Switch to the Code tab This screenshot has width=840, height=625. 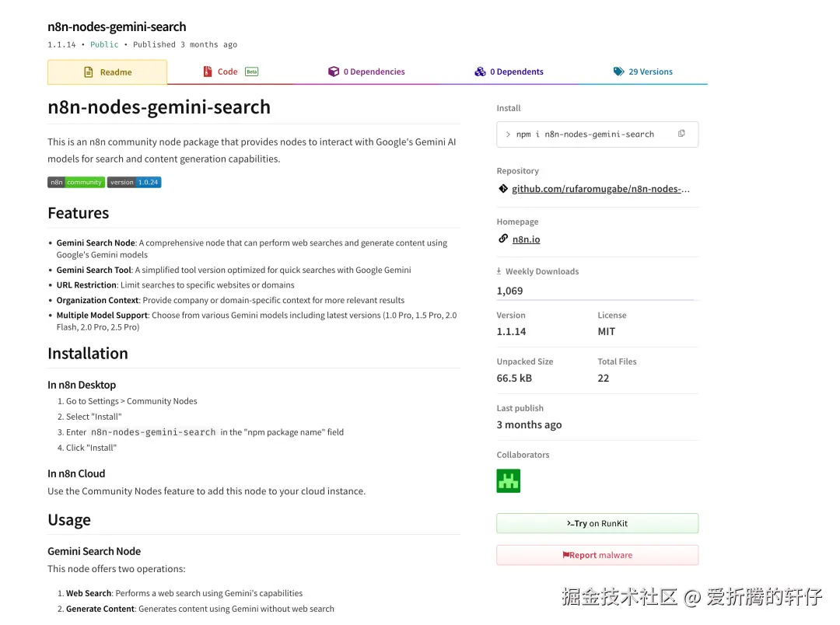(x=230, y=72)
